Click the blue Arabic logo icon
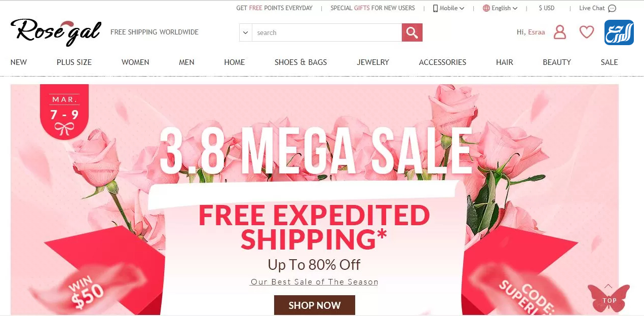Image resolution: width=644 pixels, height=316 pixels. click(x=619, y=32)
